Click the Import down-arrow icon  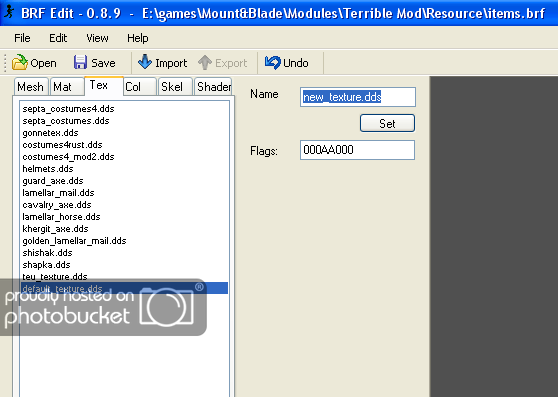coord(144,62)
